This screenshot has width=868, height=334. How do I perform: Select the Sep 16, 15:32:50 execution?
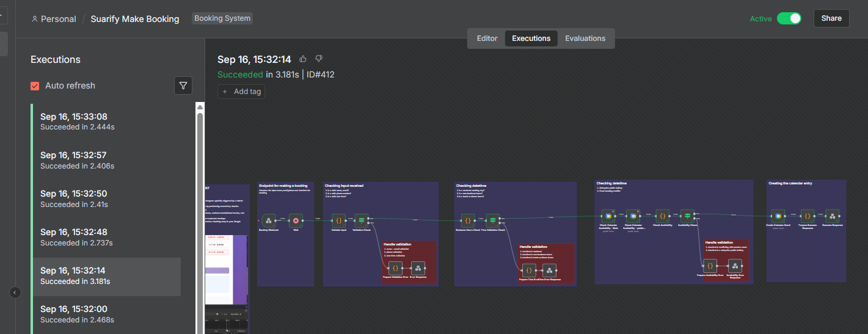click(106, 199)
